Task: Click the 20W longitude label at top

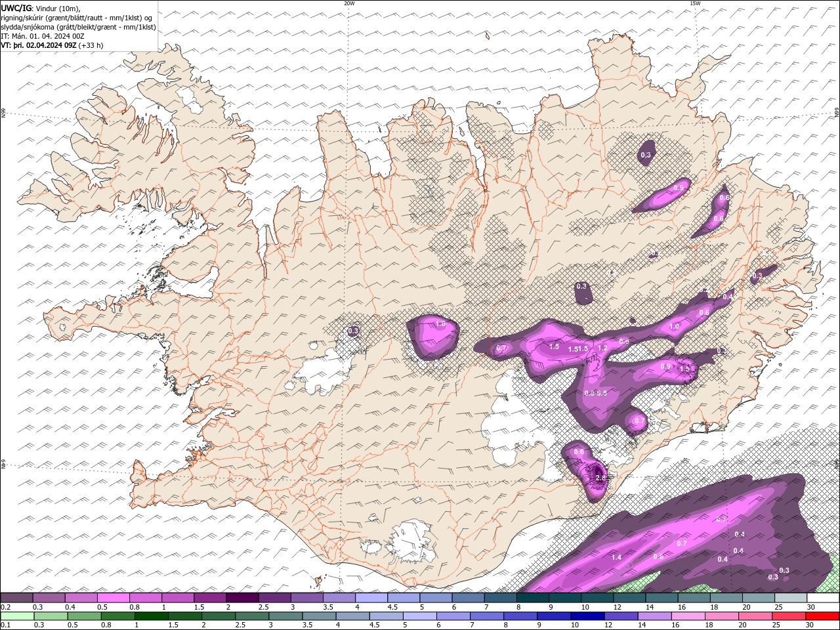Action: [349, 3]
